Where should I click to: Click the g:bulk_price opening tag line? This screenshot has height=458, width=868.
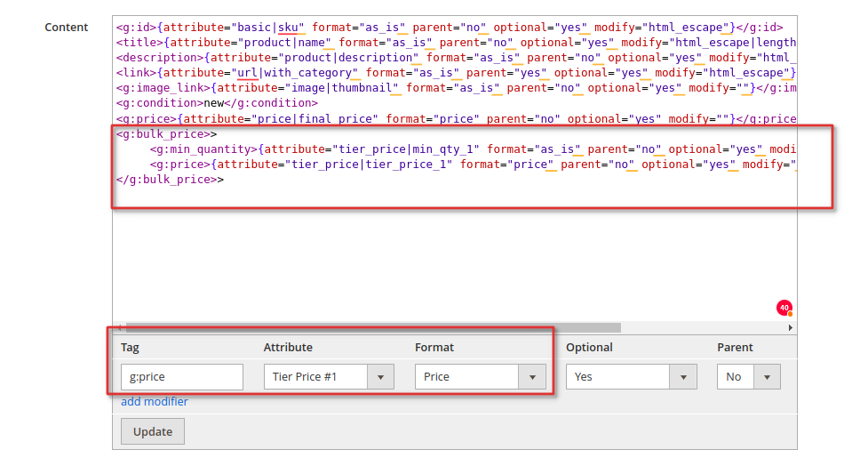tap(167, 134)
